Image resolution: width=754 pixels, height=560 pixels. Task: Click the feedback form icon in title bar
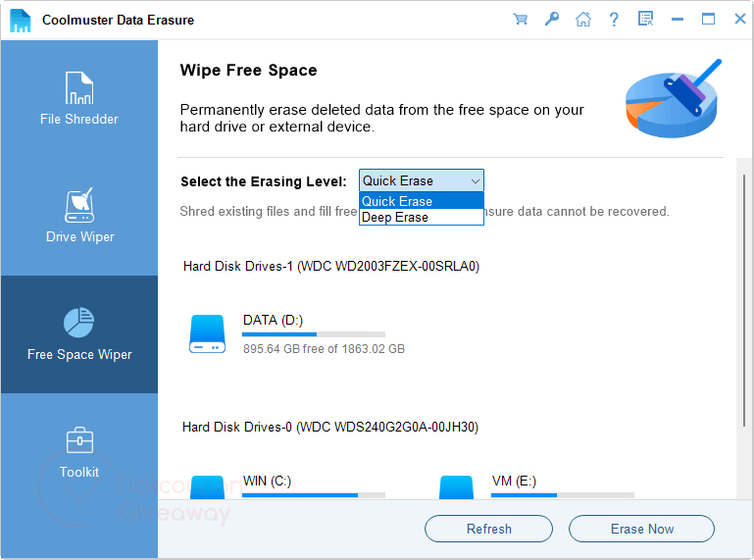click(x=645, y=19)
